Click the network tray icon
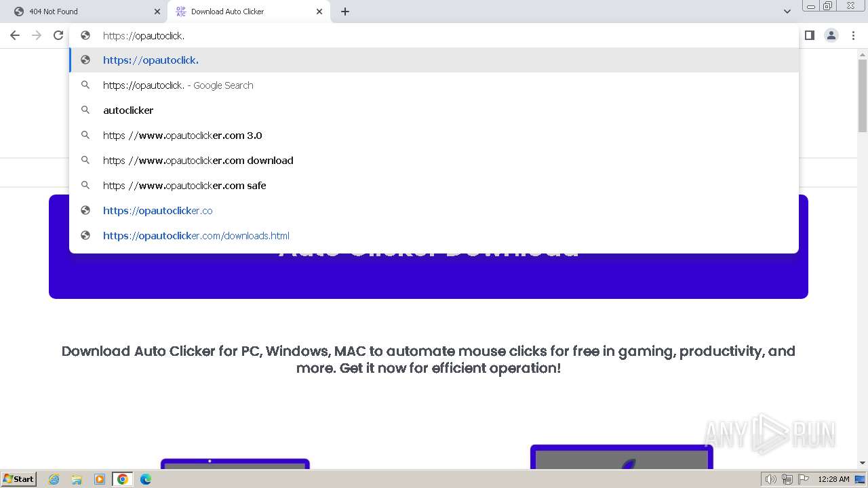 787,479
